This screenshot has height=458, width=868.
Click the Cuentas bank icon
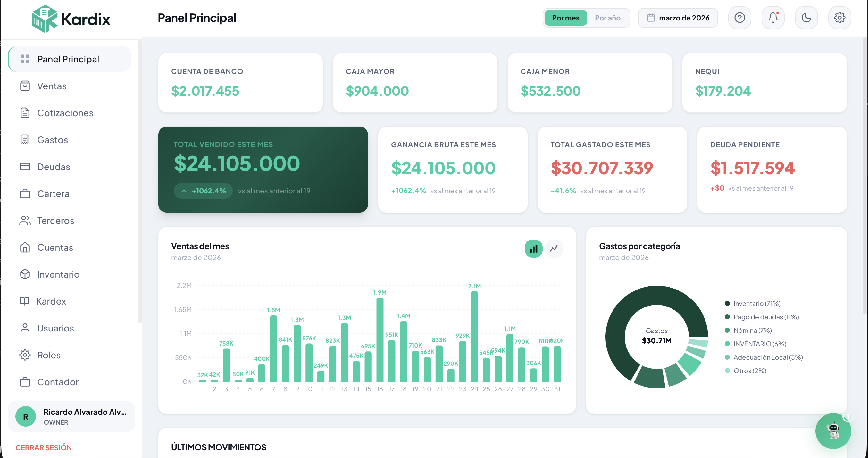point(25,247)
